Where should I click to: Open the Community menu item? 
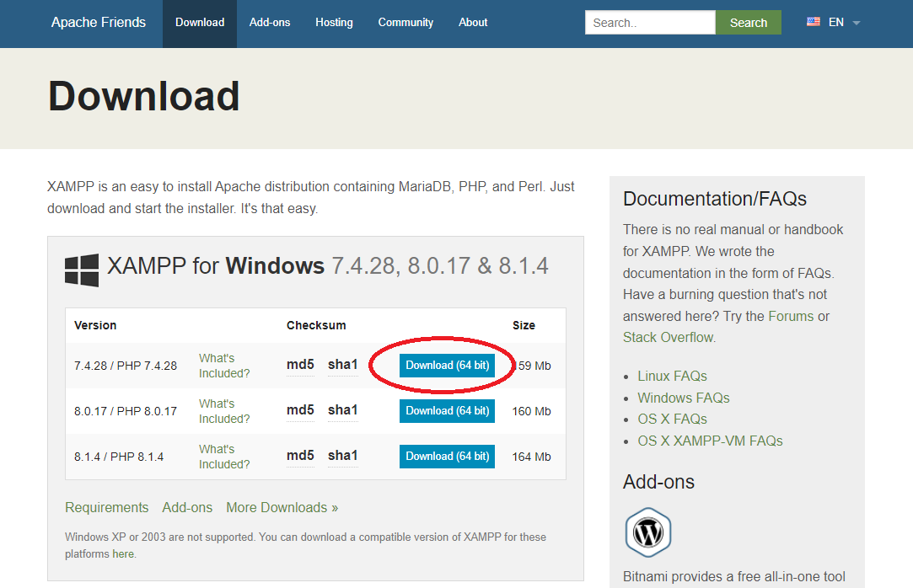coord(405,23)
